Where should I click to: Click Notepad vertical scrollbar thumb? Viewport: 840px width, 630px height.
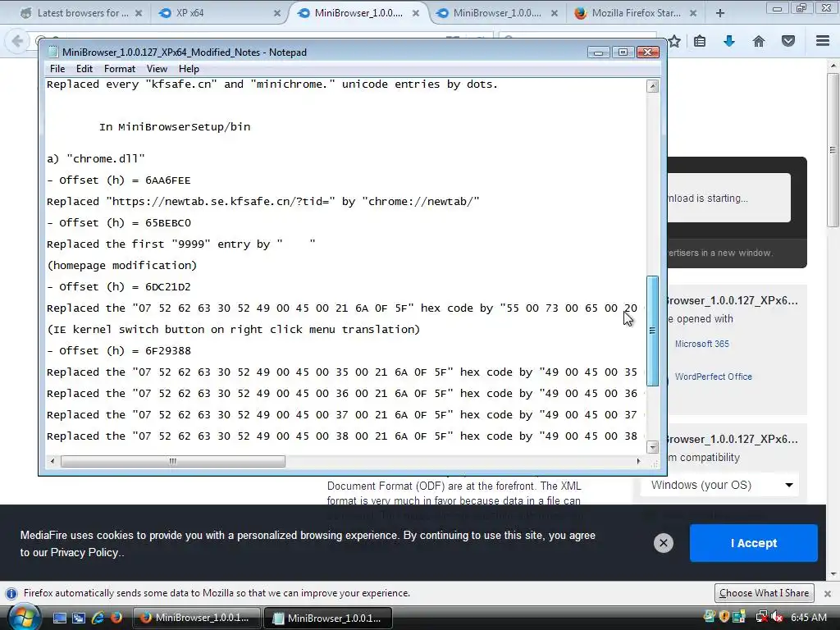coord(652,331)
